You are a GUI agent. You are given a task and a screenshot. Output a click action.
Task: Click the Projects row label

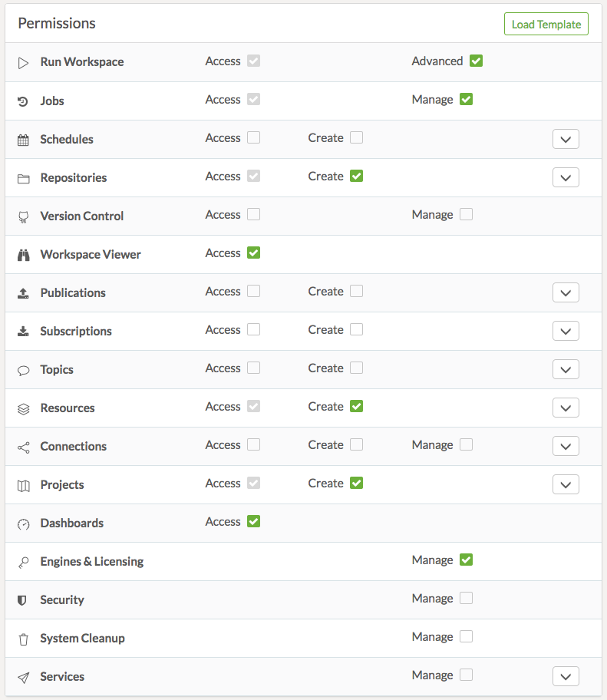click(x=62, y=485)
